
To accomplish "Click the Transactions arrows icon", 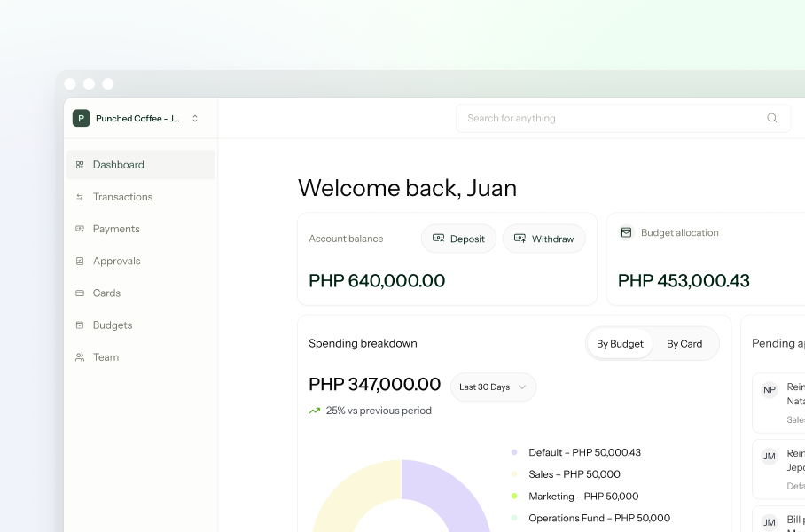I will coord(80,197).
